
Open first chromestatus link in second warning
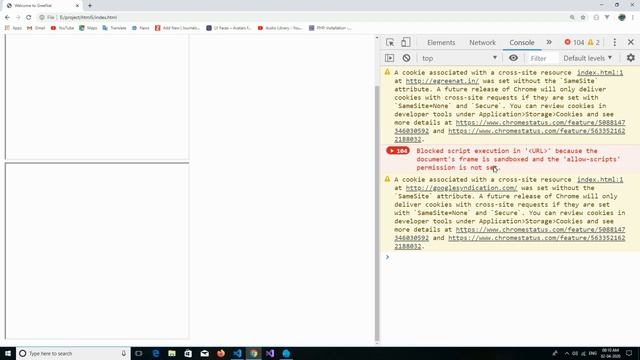pos(540,229)
